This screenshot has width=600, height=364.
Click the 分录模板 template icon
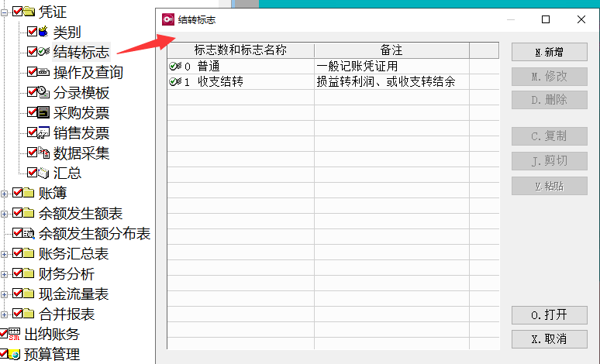(43, 92)
